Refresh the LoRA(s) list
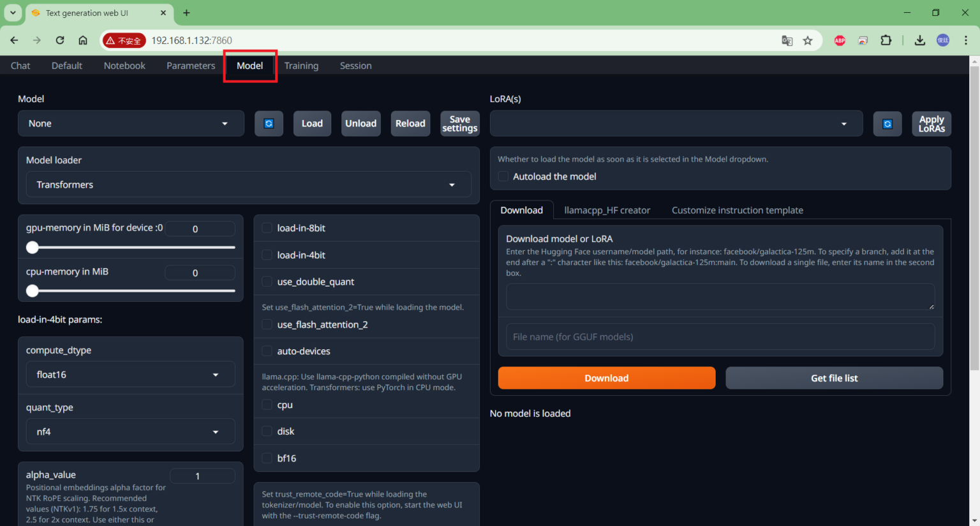Viewport: 980px width, 526px height. (x=887, y=123)
